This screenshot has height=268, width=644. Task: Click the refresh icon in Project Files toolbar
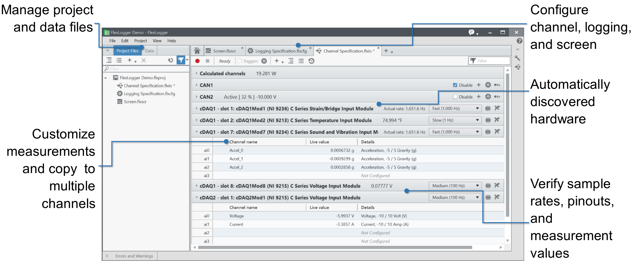tap(171, 60)
